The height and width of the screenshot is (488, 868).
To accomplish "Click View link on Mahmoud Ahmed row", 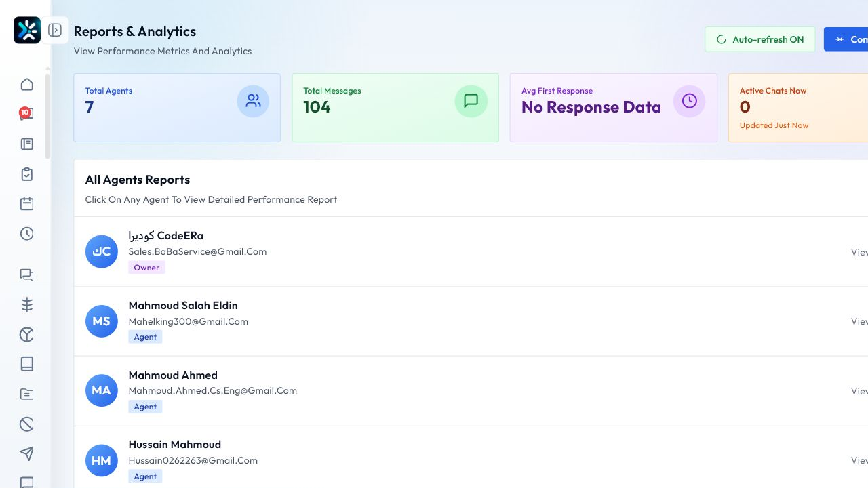I will [x=859, y=391].
